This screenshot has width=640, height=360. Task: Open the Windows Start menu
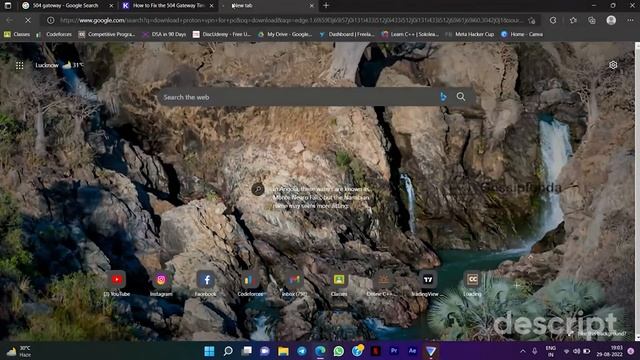click(x=209, y=351)
